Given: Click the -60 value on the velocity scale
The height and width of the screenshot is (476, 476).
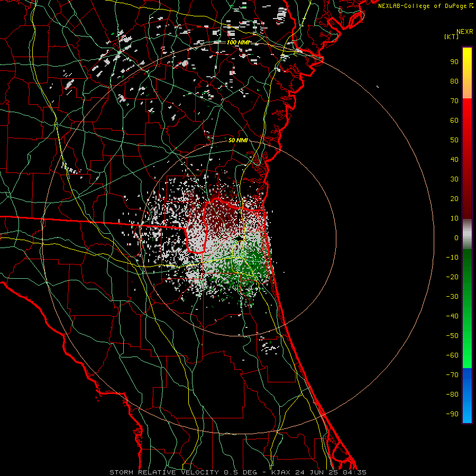Looking at the screenshot, I should click(x=452, y=355).
